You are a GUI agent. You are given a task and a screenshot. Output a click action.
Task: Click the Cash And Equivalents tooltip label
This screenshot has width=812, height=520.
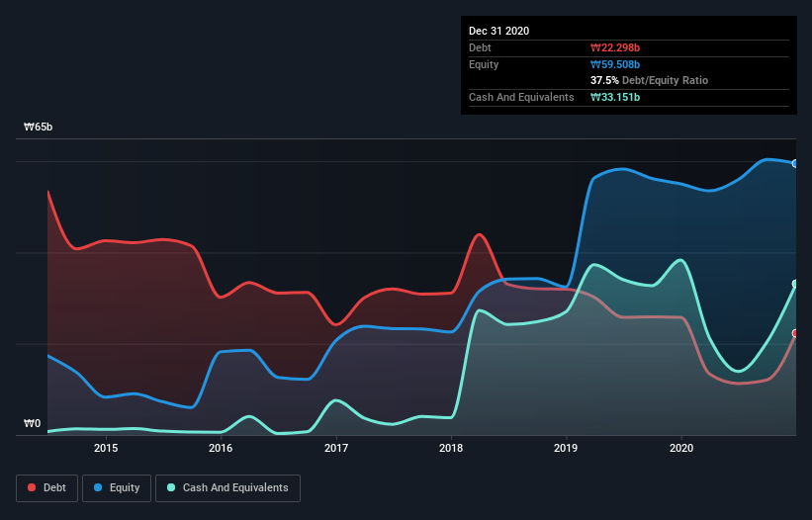(x=521, y=97)
